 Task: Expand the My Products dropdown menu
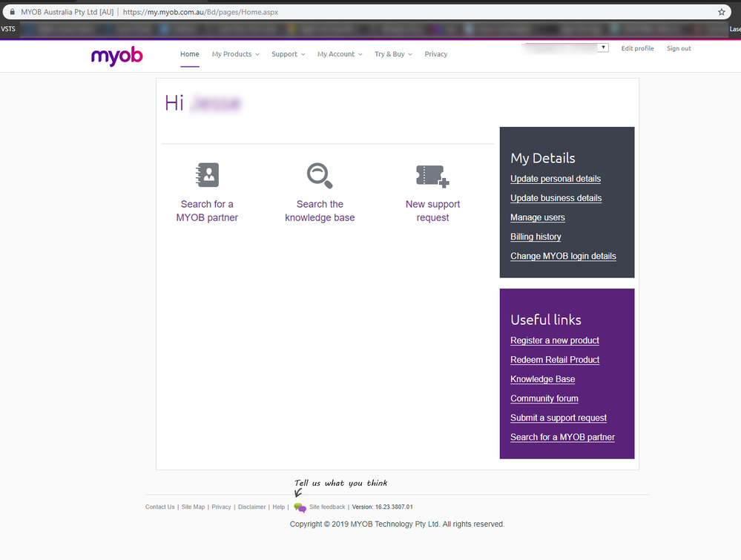click(x=236, y=54)
